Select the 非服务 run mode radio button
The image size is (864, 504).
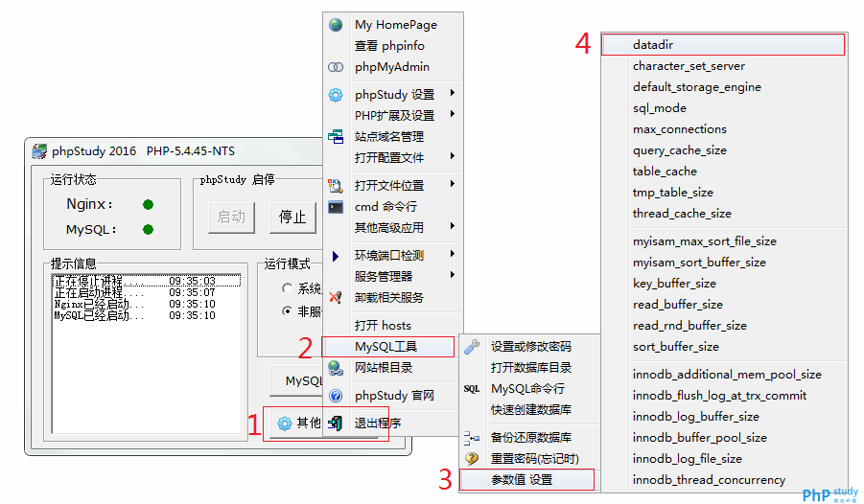(287, 311)
